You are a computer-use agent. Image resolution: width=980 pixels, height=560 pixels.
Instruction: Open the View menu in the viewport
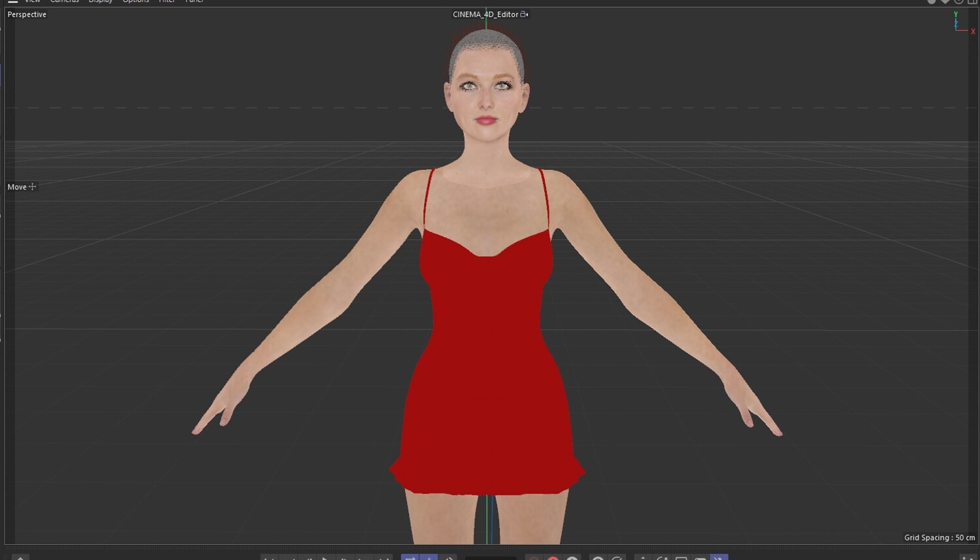point(33,1)
